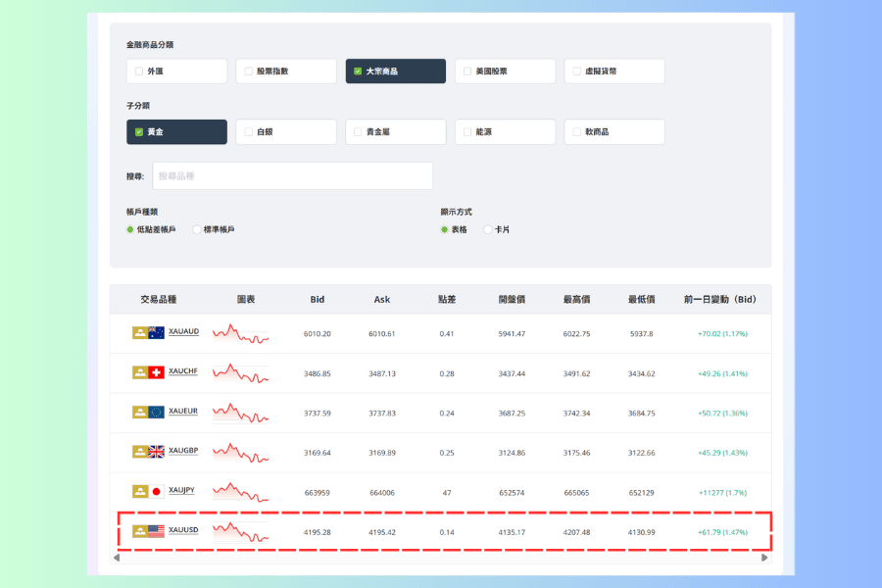Click the XAUEUR spread value 0.24
Screen dimensions: 882x588
(x=447, y=414)
